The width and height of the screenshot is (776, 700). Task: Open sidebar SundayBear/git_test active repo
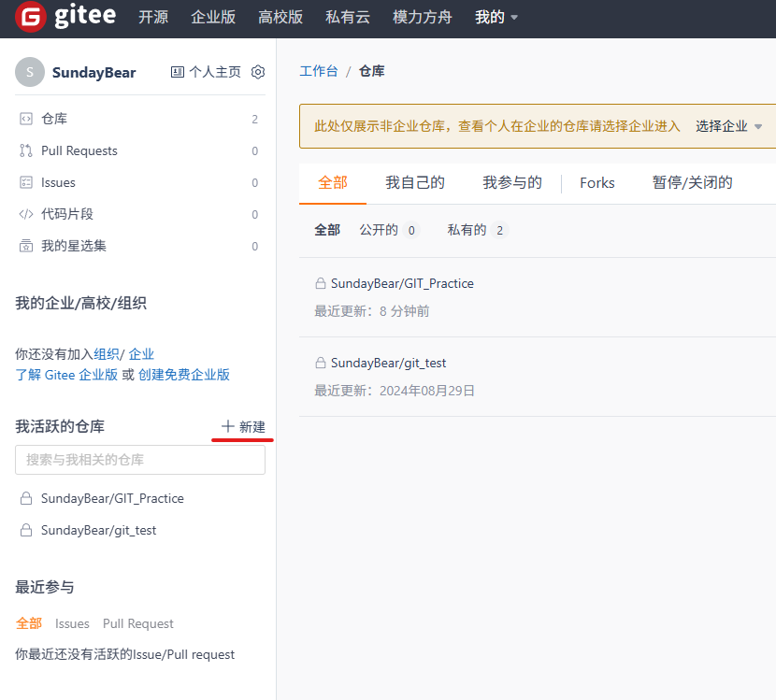pos(98,530)
